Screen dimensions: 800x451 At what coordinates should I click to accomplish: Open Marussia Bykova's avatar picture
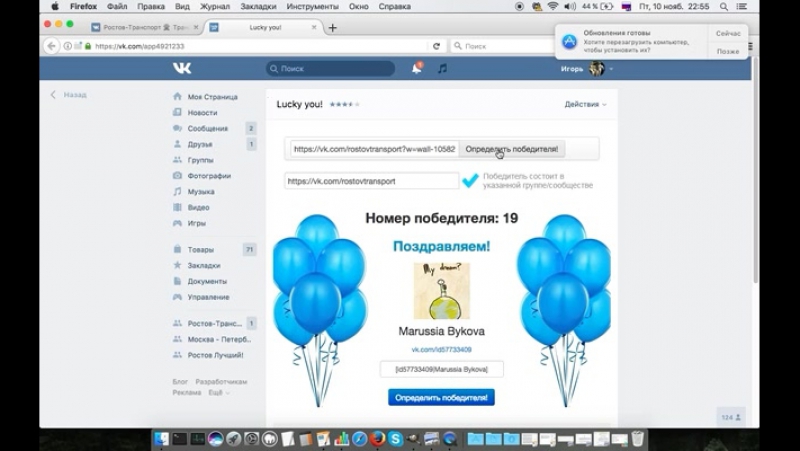[441, 291]
